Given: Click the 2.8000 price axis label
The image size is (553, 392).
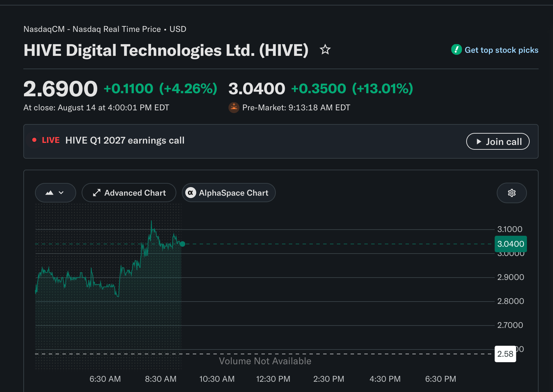Looking at the screenshot, I should [511, 301].
